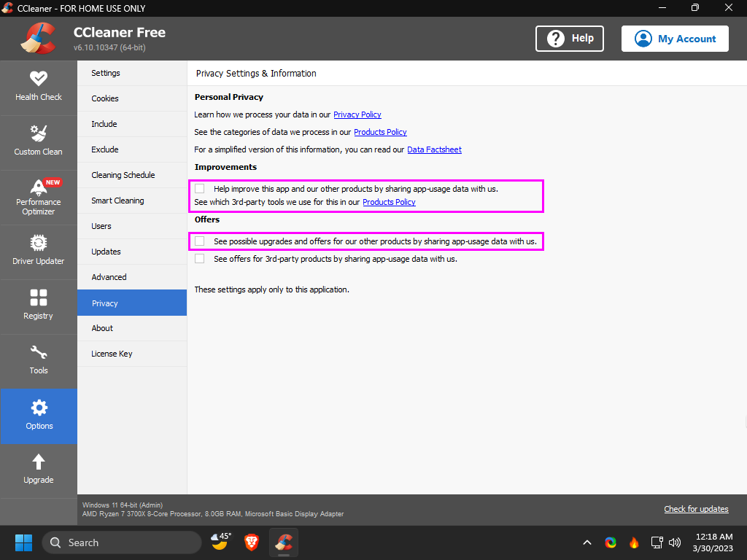
Task: Open the Custom Clean section
Action: pyautogui.click(x=38, y=142)
